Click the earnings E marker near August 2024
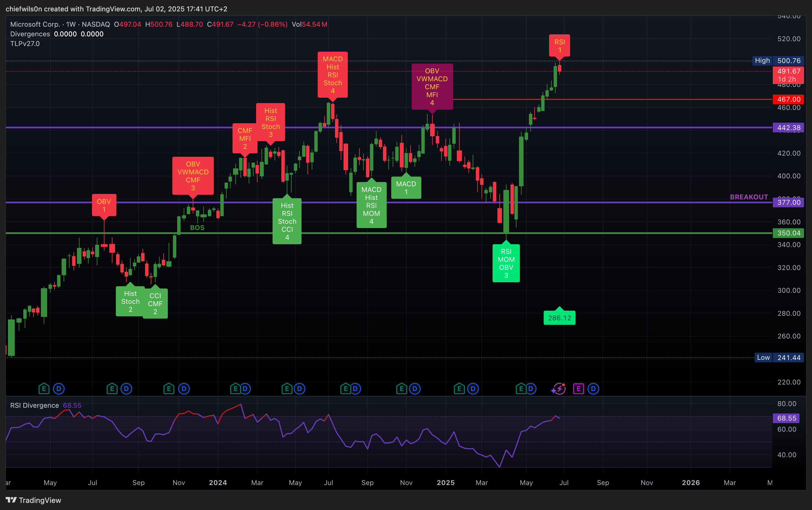Viewport: 812px width, 510px height. [345, 389]
